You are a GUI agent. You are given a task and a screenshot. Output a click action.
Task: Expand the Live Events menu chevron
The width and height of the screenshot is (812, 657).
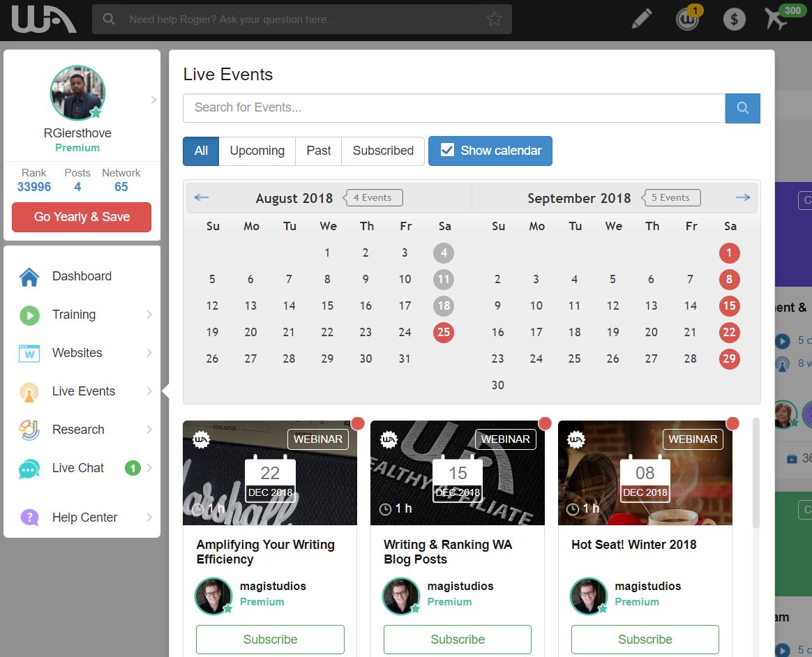pyautogui.click(x=149, y=391)
